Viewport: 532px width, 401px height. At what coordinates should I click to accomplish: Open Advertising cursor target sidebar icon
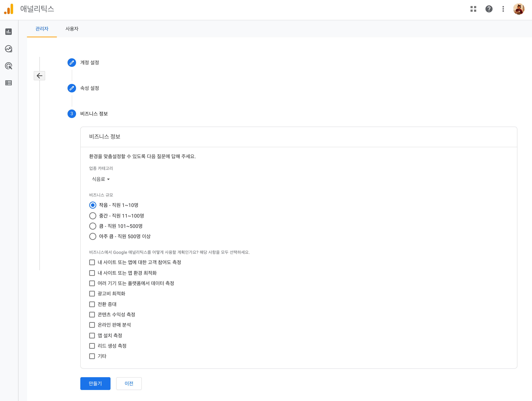(x=9, y=66)
